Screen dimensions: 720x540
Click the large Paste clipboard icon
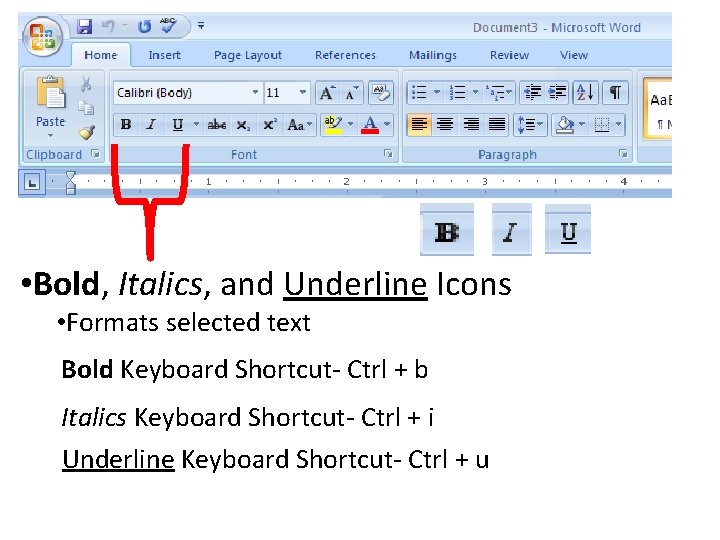(x=51, y=92)
